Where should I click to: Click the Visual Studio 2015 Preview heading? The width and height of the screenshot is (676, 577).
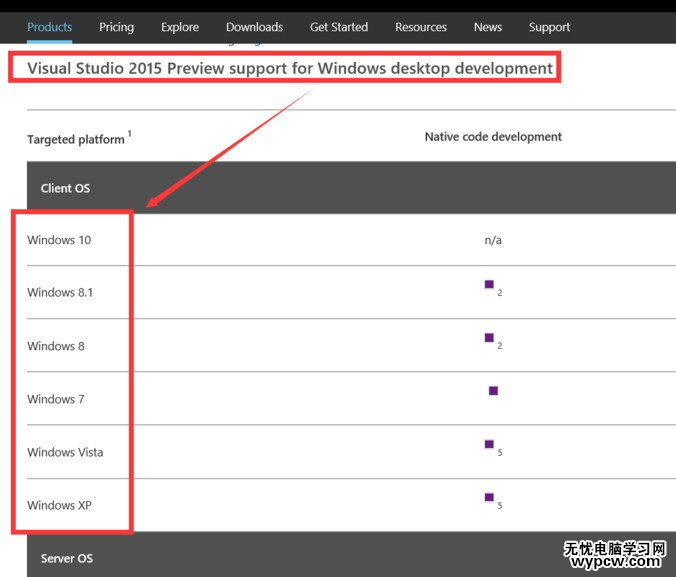290,68
